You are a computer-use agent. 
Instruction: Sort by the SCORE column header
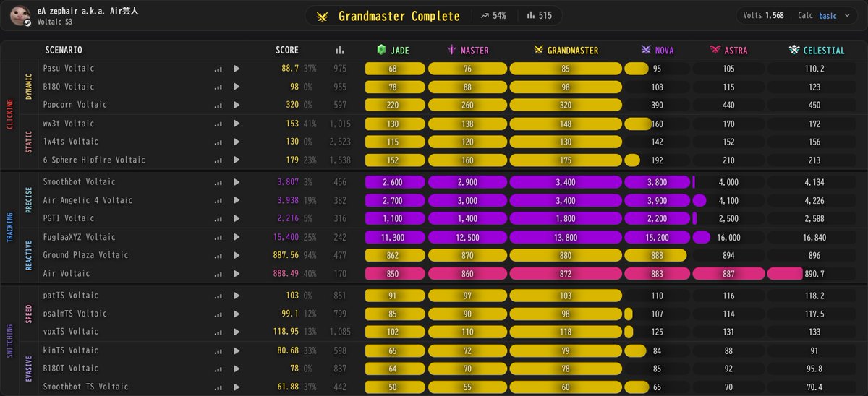pyautogui.click(x=287, y=51)
